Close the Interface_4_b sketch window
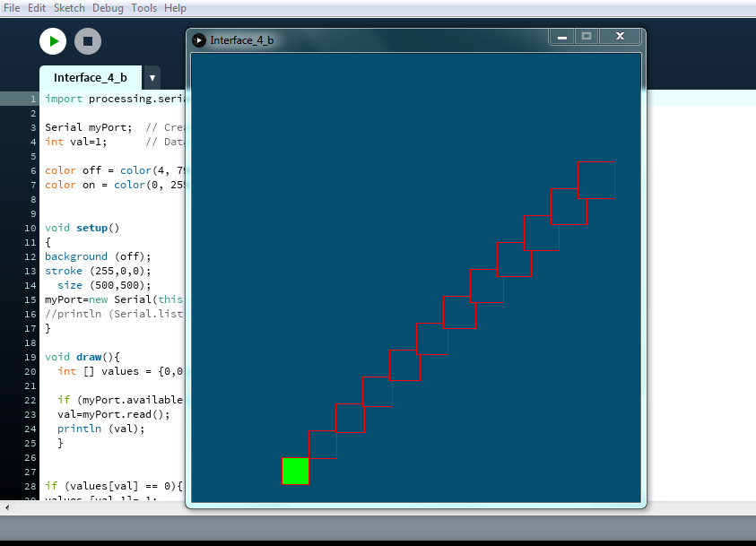Image resolution: width=756 pixels, height=546 pixels. 620,37
